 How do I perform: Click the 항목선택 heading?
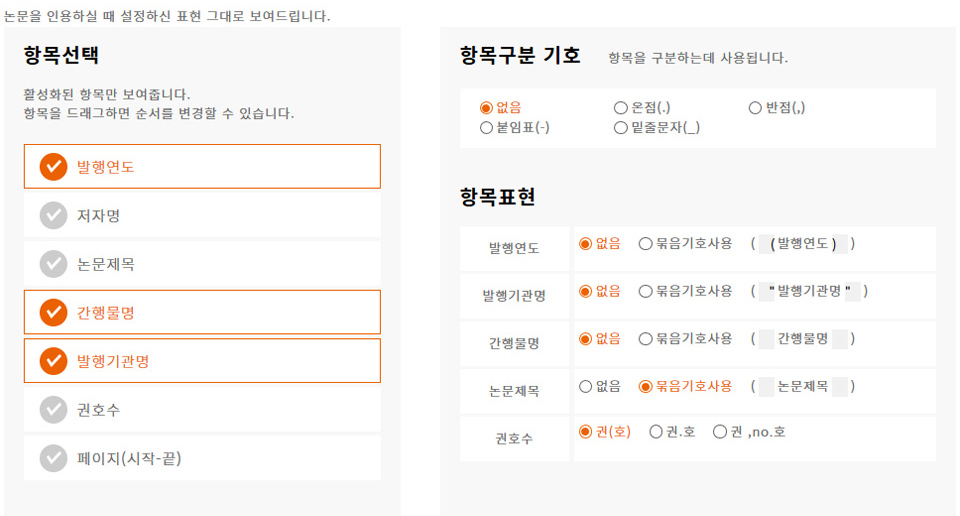point(61,55)
